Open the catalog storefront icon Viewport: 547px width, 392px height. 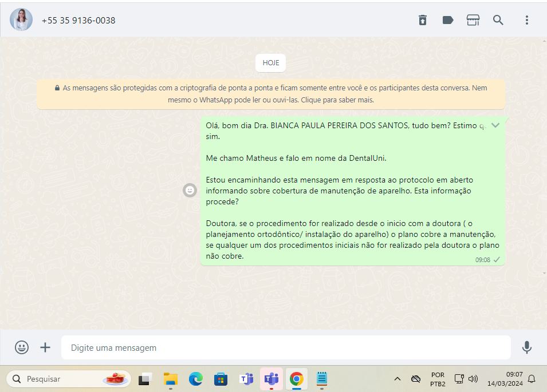click(473, 20)
